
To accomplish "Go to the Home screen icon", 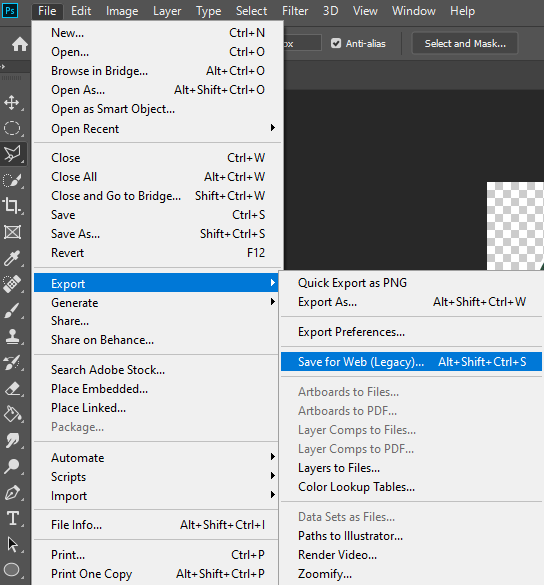I will point(19,44).
